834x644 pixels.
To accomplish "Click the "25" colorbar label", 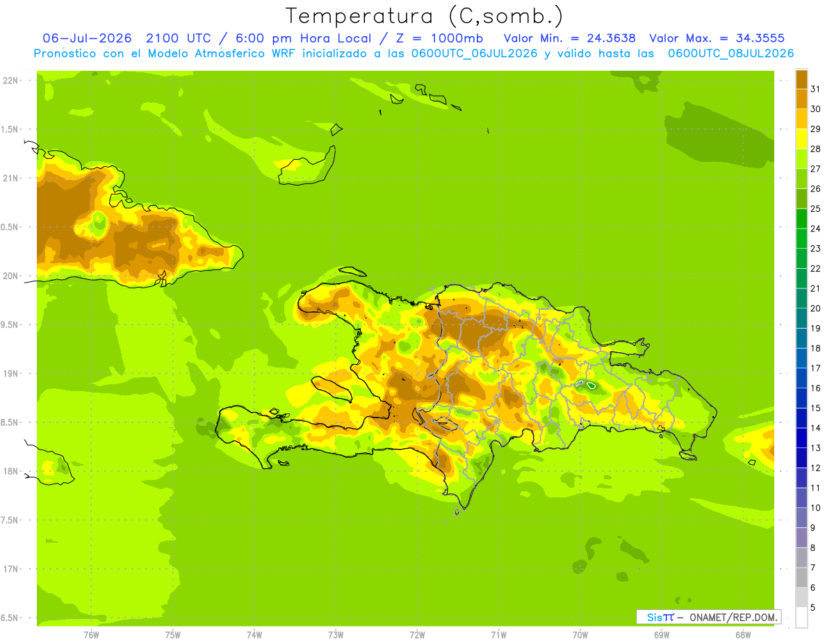I will pyautogui.click(x=815, y=209).
